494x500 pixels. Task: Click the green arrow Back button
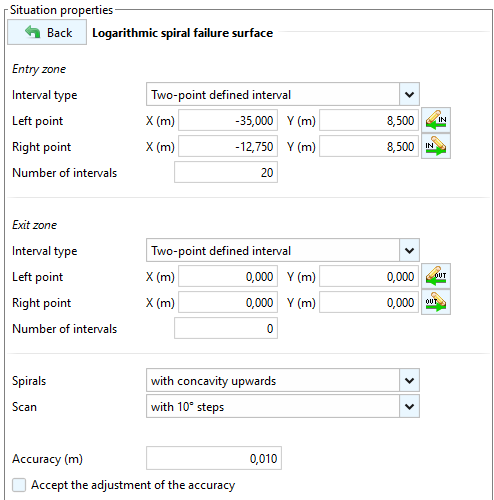tap(47, 32)
